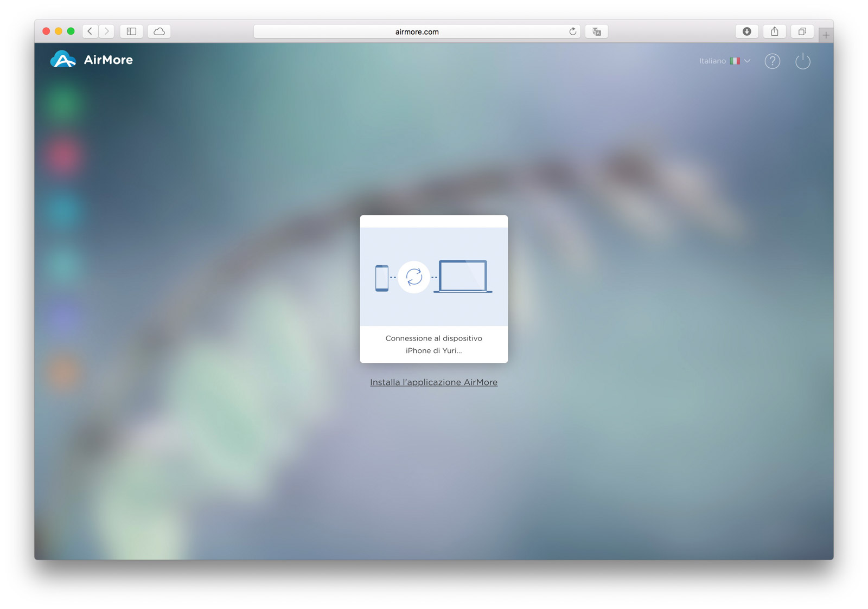Add a new Safari tab
868x609 pixels.
pos(826,35)
